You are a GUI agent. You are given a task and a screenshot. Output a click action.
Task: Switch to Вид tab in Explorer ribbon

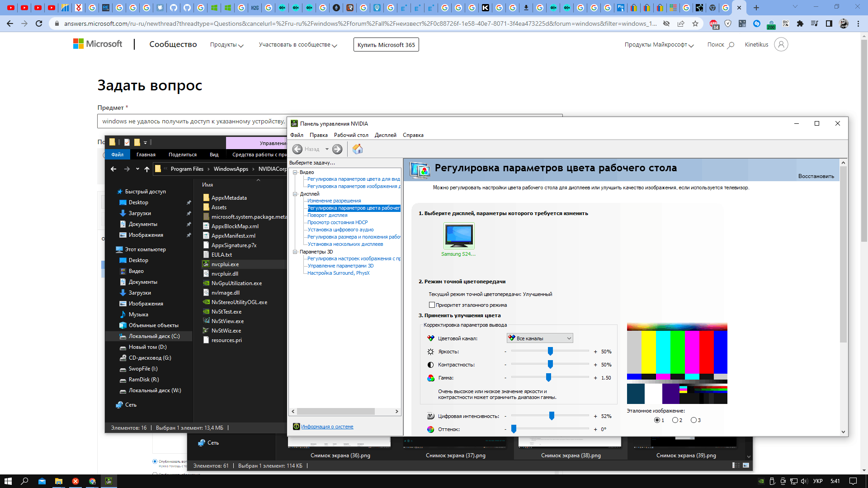click(214, 155)
